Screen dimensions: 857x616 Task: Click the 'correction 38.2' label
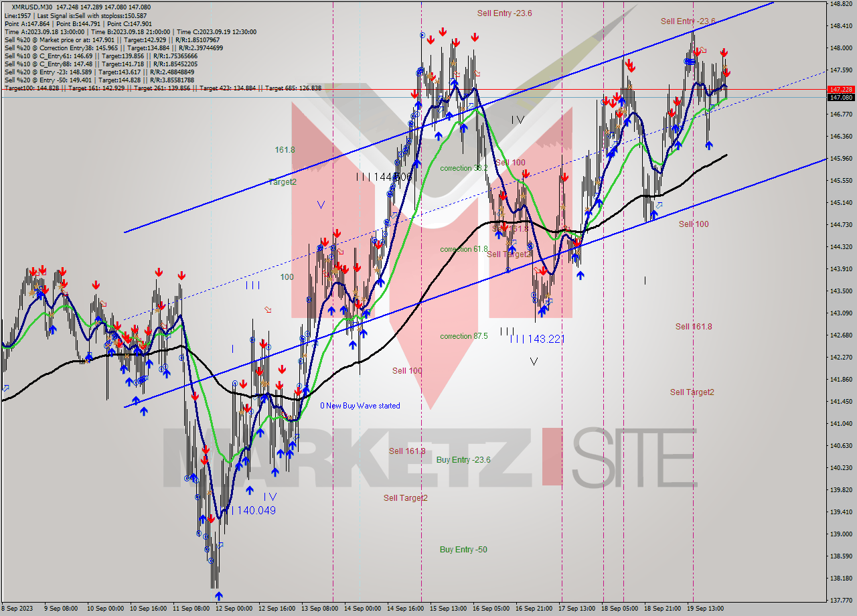pyautogui.click(x=463, y=168)
